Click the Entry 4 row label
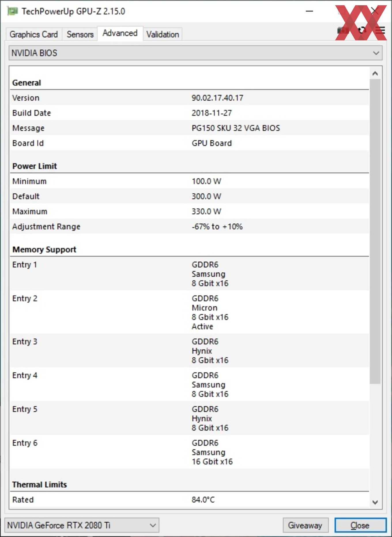Image resolution: width=392 pixels, height=537 pixels. coord(24,375)
